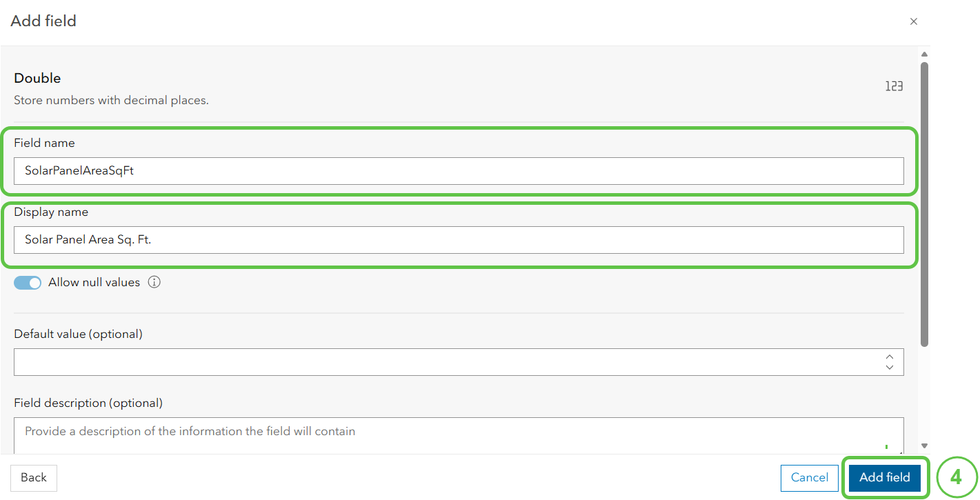This screenshot has width=980, height=500.
Task: Click the Field name input box
Action: [x=459, y=171]
